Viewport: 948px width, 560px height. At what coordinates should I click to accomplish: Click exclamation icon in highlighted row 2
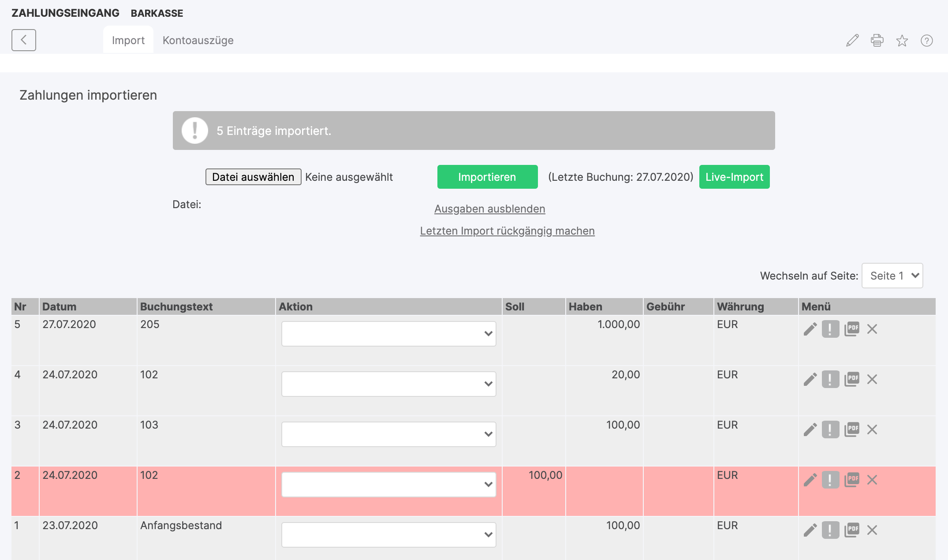(x=830, y=480)
